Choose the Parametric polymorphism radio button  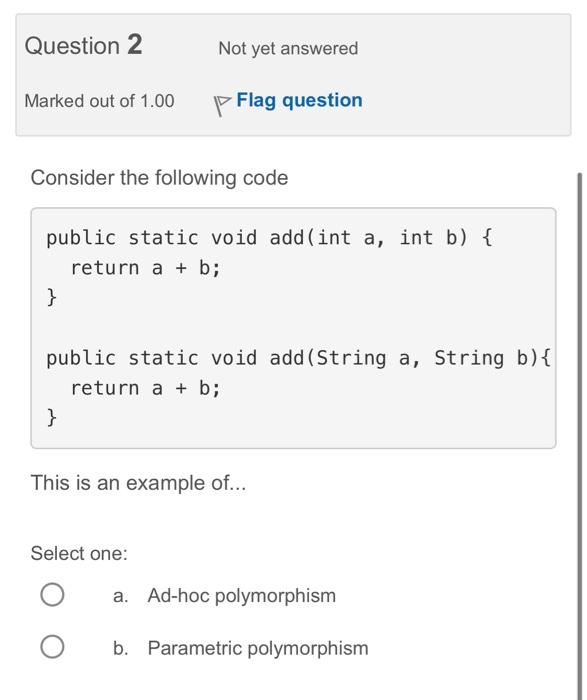(x=52, y=647)
